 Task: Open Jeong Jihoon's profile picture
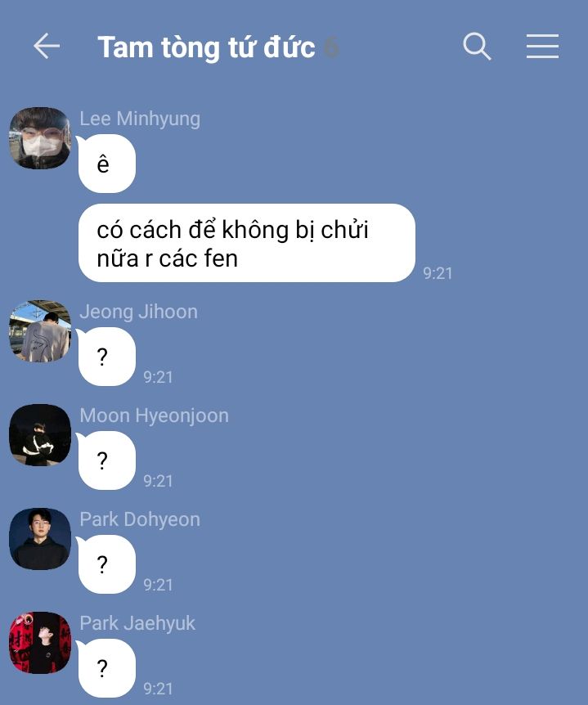coord(40,331)
